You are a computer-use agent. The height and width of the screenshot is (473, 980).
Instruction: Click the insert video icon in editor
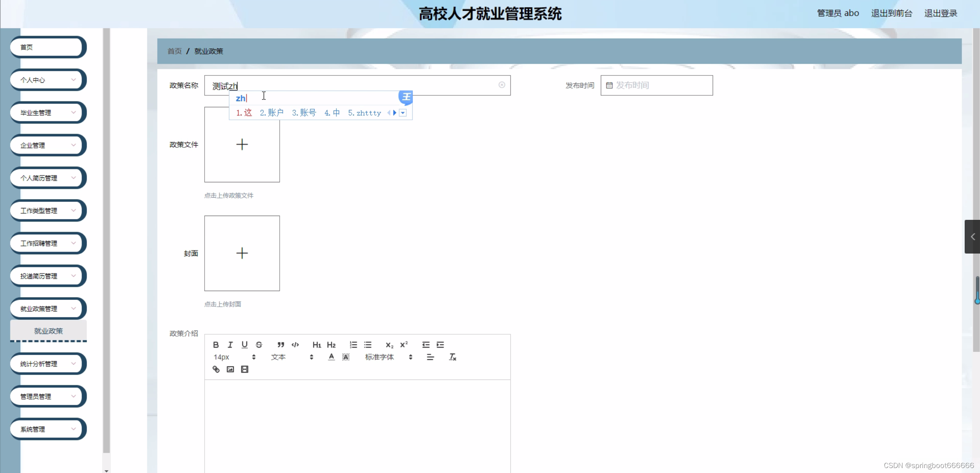tap(244, 369)
